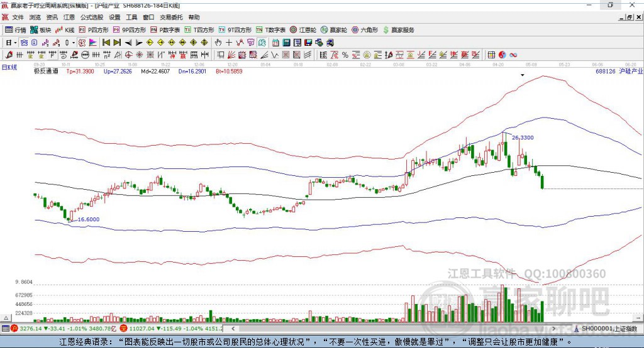Open the 帮助 menu
Image resolution: width=644 pixels, height=348 pixels.
pos(194,17)
